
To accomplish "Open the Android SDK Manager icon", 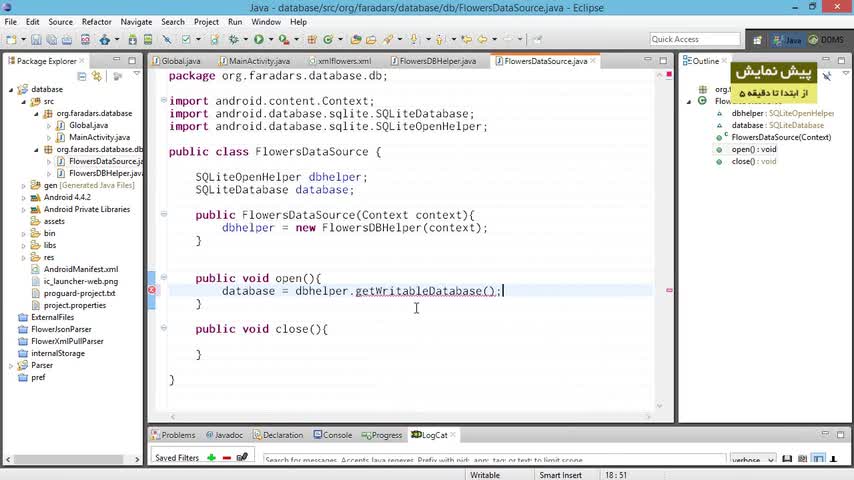I will (132, 39).
